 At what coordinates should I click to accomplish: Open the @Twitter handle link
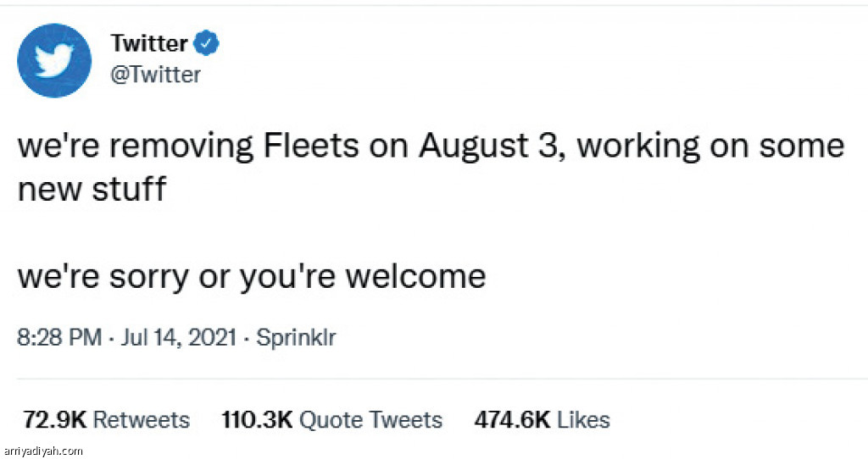[156, 75]
